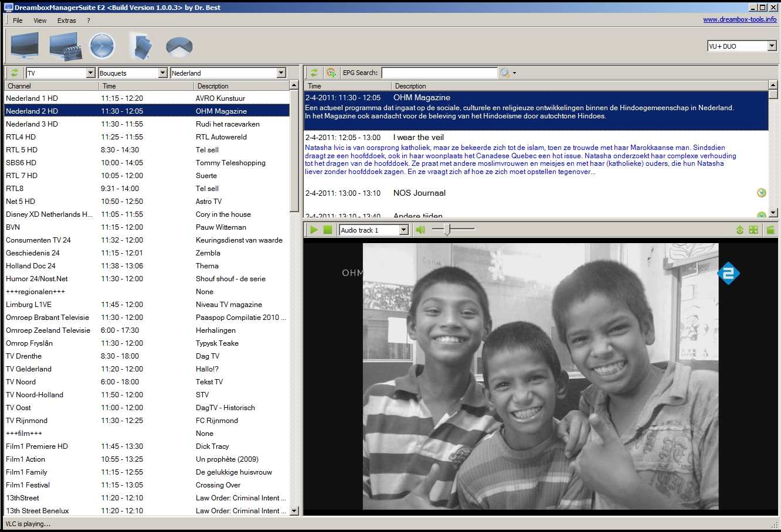The width and height of the screenshot is (781, 532).
Task: Sort channel list by Description column
Action: [x=242, y=86]
